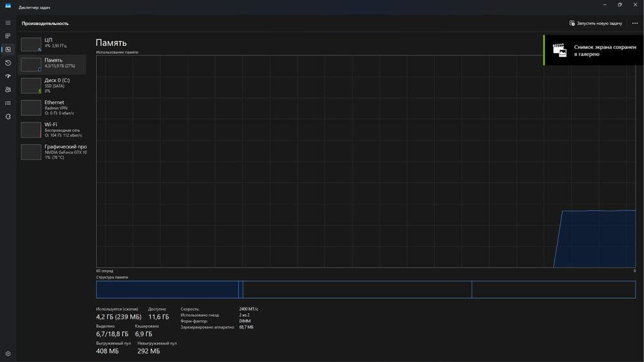The image size is (644, 362).
Task: Select Графический процессор NVIDIA item
Action: click(53, 152)
